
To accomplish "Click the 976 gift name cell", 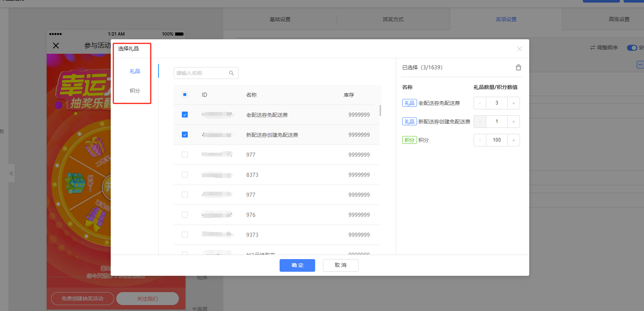I will (x=251, y=215).
